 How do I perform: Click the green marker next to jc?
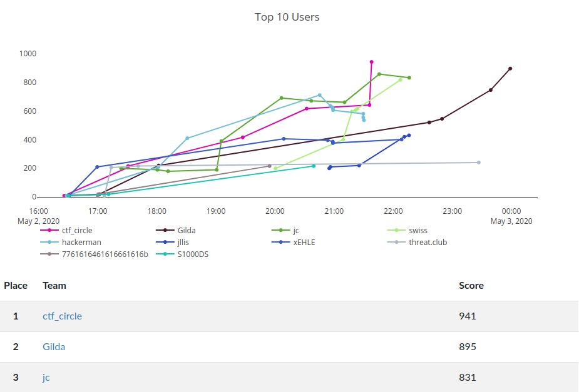[280, 230]
